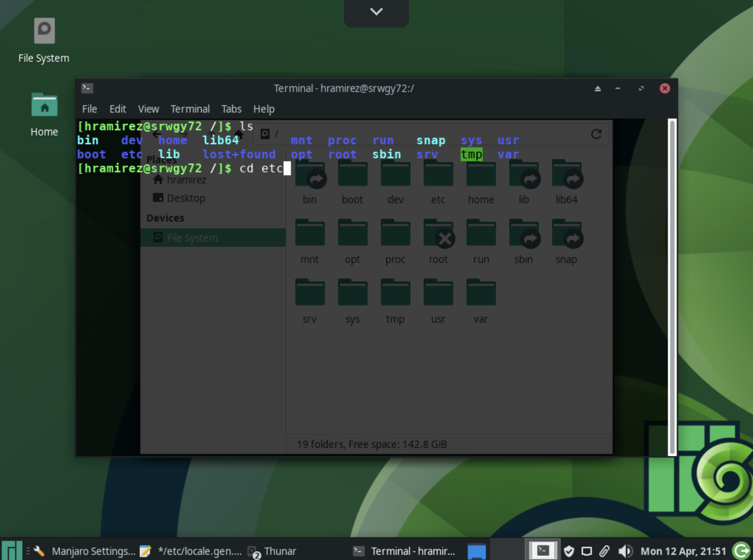
Task: Switch to Thunar taskbar window
Action: click(x=272, y=551)
